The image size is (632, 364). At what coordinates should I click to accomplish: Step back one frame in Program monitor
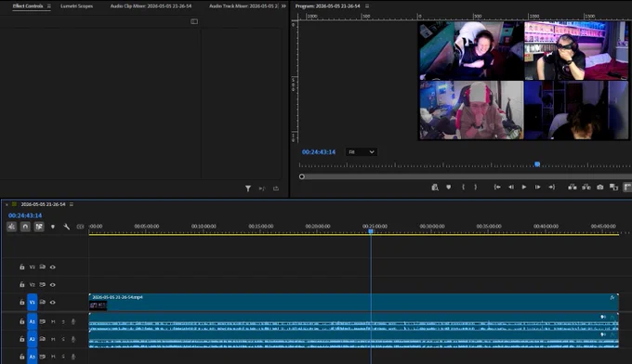510,187
